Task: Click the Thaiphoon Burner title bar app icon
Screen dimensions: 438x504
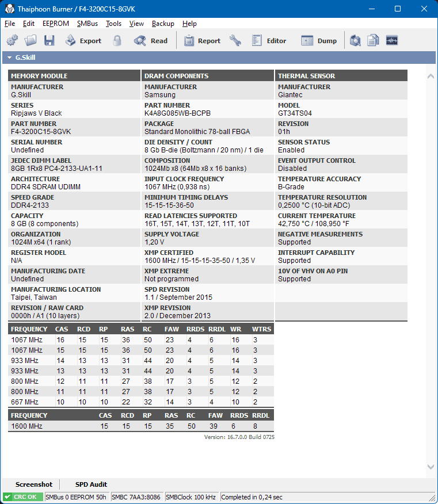Action: tap(9, 9)
